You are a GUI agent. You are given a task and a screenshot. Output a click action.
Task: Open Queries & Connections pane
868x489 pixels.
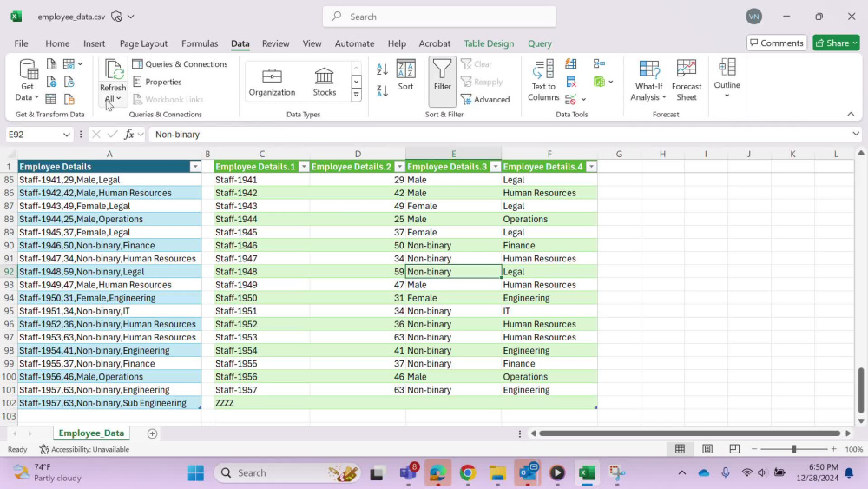click(x=180, y=64)
